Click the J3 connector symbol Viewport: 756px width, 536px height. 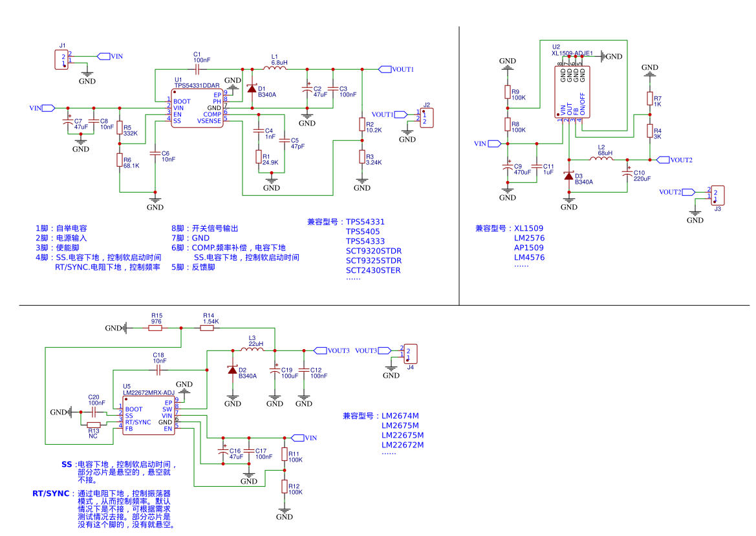point(718,195)
